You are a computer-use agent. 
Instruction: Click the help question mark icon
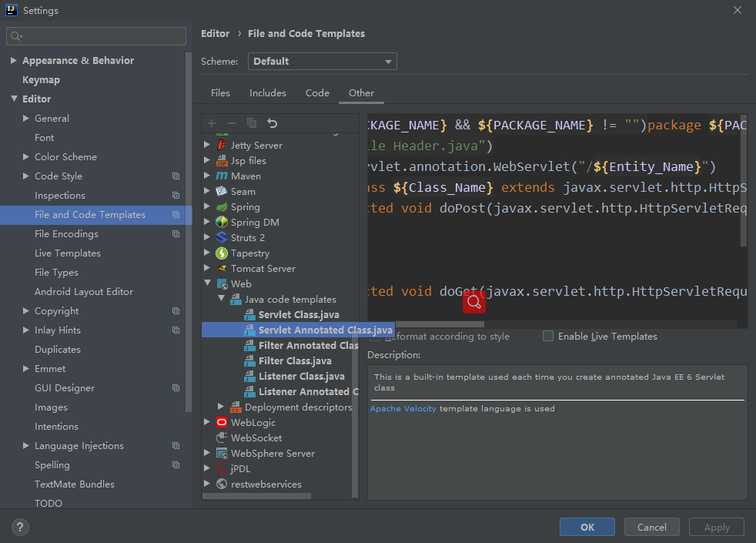pyautogui.click(x=21, y=527)
